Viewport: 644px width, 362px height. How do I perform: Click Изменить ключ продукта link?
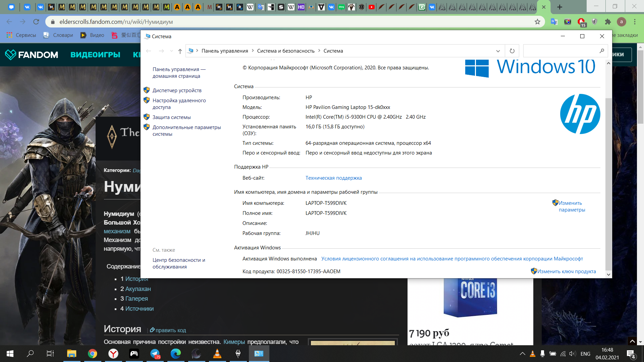pyautogui.click(x=566, y=271)
